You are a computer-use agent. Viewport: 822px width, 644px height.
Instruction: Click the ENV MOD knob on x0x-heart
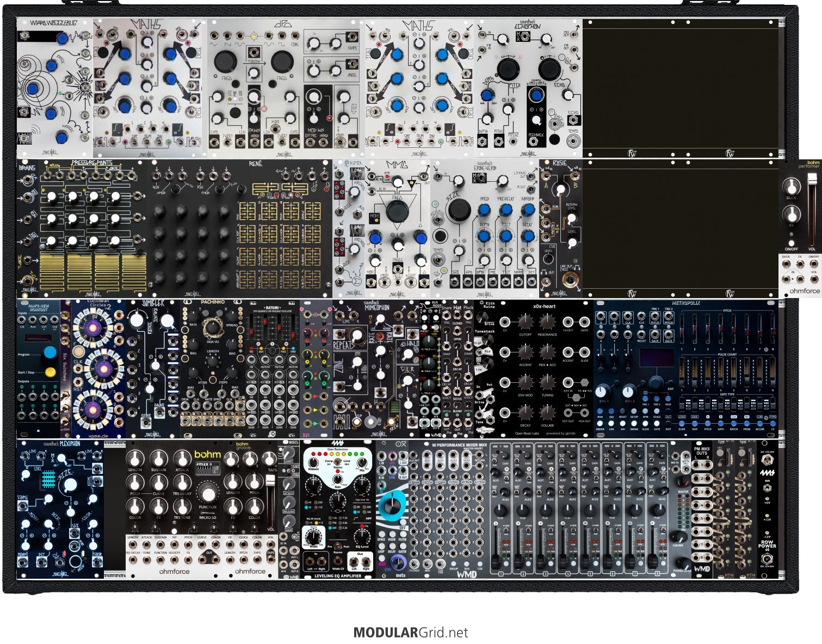click(x=525, y=383)
